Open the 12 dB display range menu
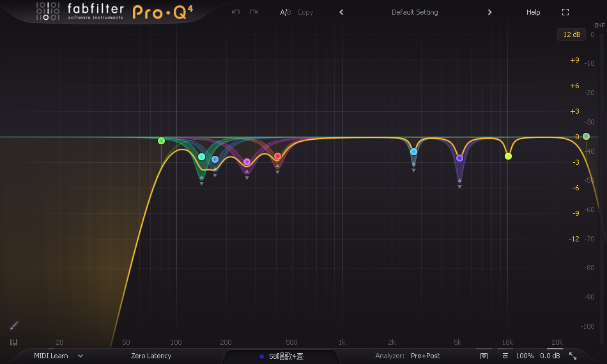The width and height of the screenshot is (607, 364). point(570,34)
